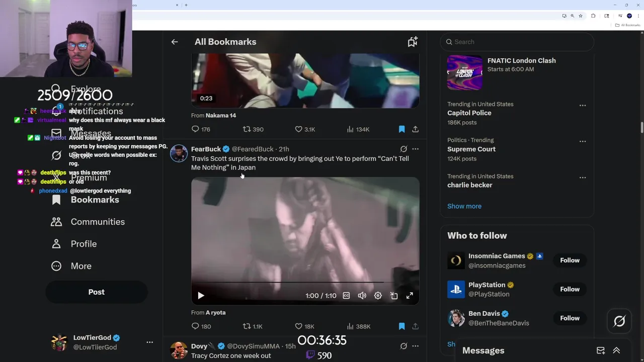The width and height of the screenshot is (644, 362).
Task: Enable picture-in-picture on the video
Action: pos(394,296)
